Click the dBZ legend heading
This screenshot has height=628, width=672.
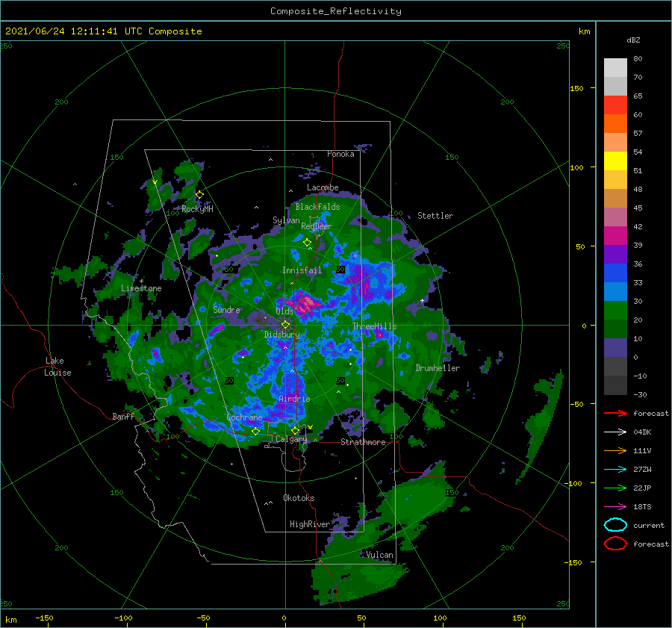633,40
